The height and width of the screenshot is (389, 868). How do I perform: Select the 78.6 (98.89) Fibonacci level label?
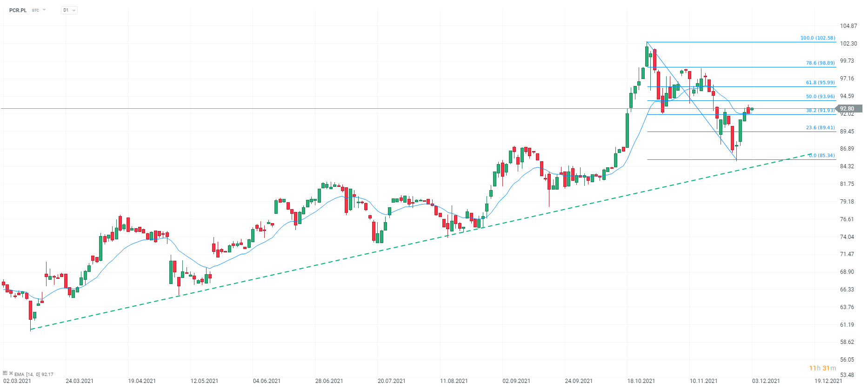(820, 63)
